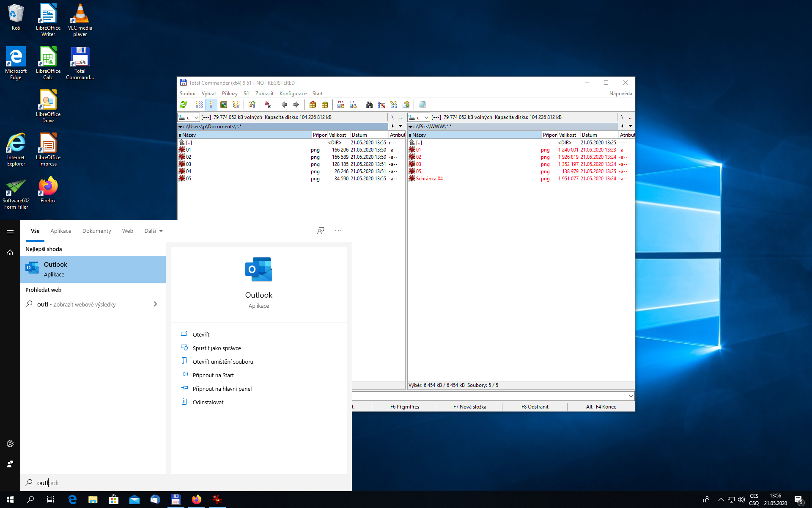Screen dimensions: 812x508
Task: Sort left panel by Datum column header
Action: [x=369, y=135]
